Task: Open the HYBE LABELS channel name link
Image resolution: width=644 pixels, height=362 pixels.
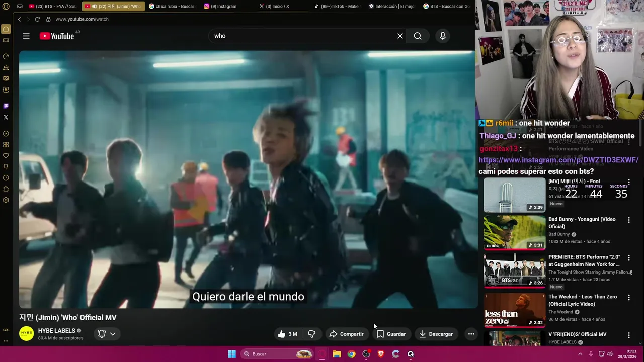Action: 56,331
